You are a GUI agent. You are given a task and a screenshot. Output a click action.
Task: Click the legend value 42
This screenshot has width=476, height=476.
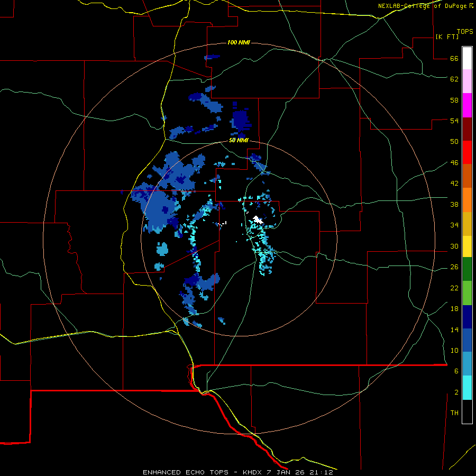point(454,184)
